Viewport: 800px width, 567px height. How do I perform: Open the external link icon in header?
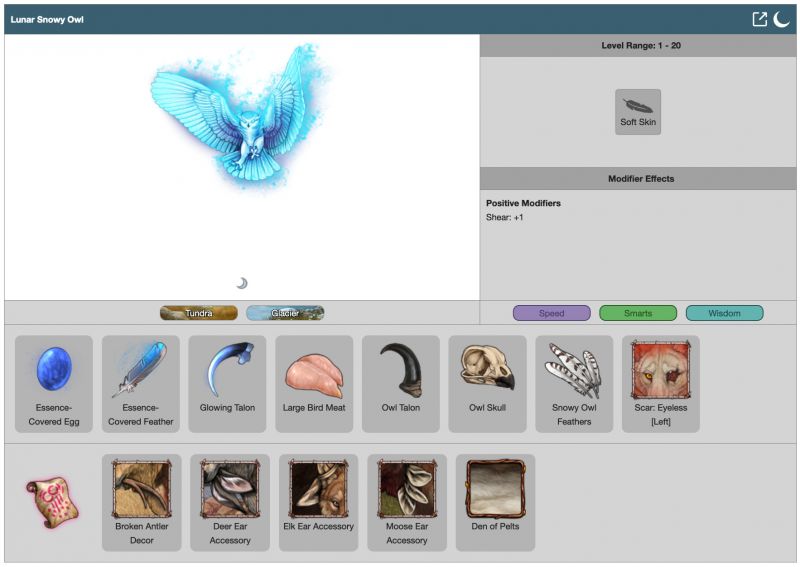(x=760, y=19)
